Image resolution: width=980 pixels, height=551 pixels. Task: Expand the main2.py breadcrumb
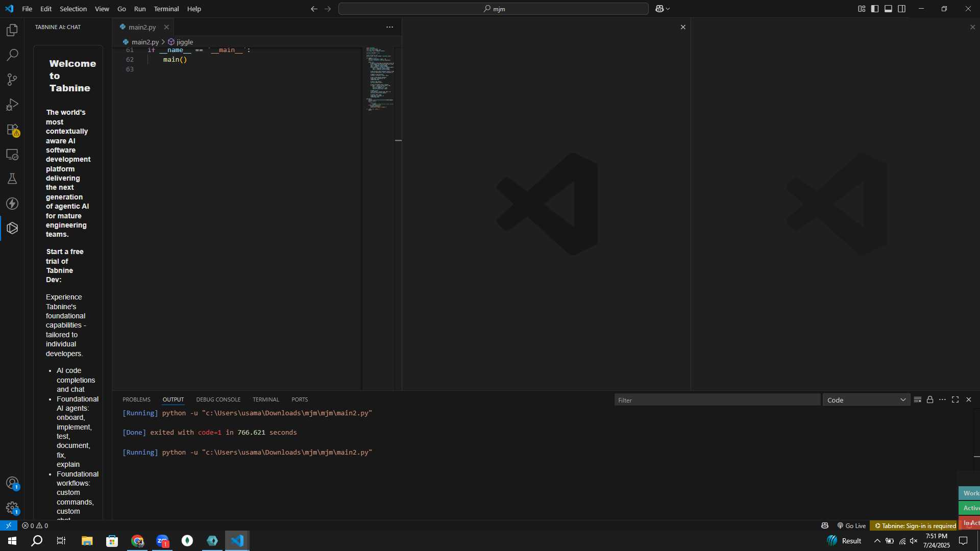tap(141, 42)
